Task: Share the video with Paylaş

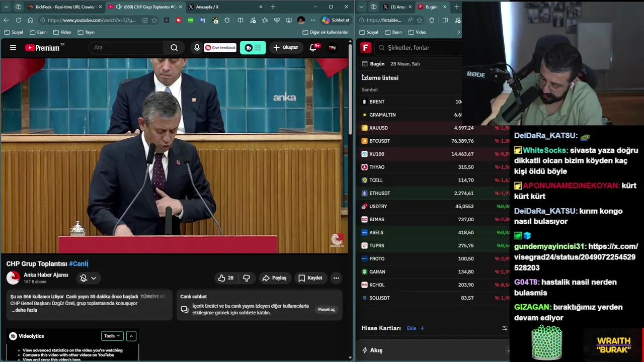Action: click(x=274, y=278)
